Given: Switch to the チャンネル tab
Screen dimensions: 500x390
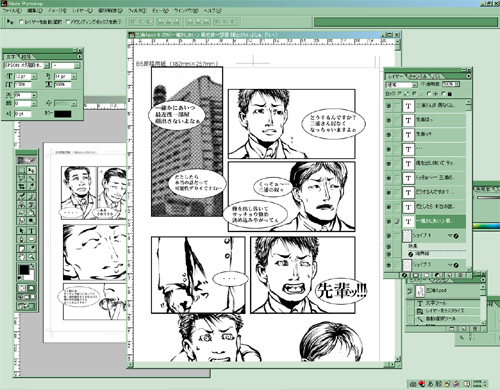Looking at the screenshot, I should (417, 76).
